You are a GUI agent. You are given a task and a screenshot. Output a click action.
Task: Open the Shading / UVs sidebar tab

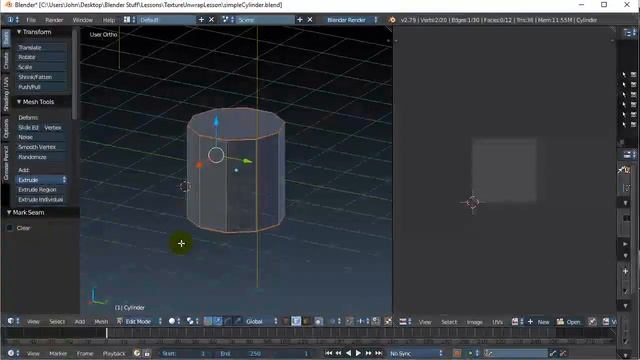(x=6, y=94)
